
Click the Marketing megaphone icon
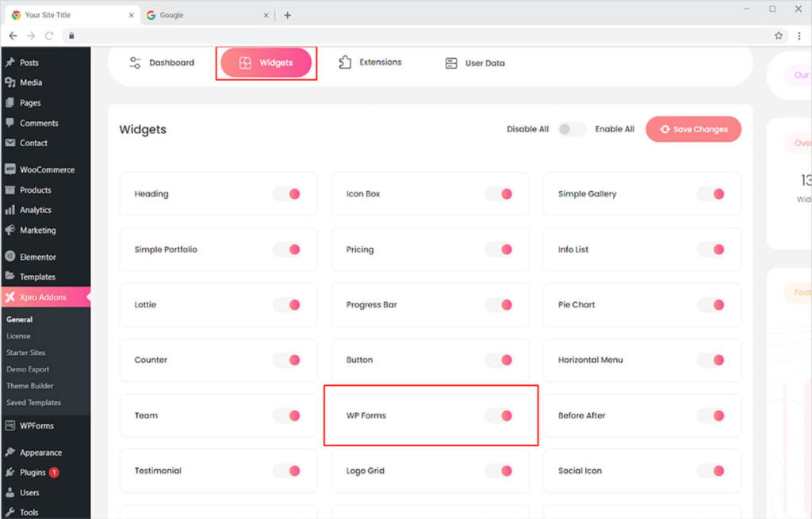click(10, 231)
